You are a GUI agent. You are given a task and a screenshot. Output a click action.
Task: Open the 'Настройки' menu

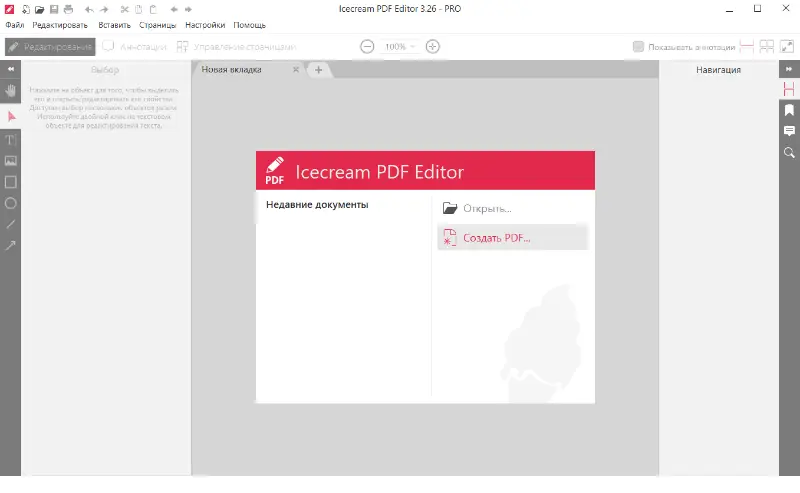click(x=205, y=25)
